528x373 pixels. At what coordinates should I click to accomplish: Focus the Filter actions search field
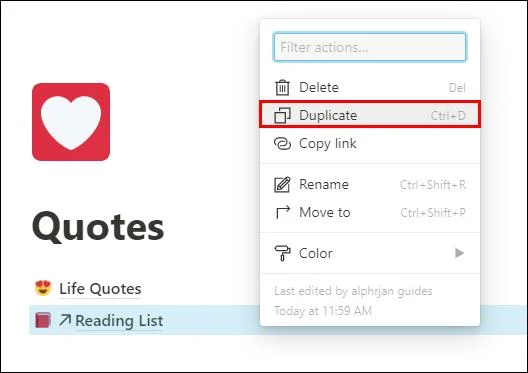click(370, 47)
